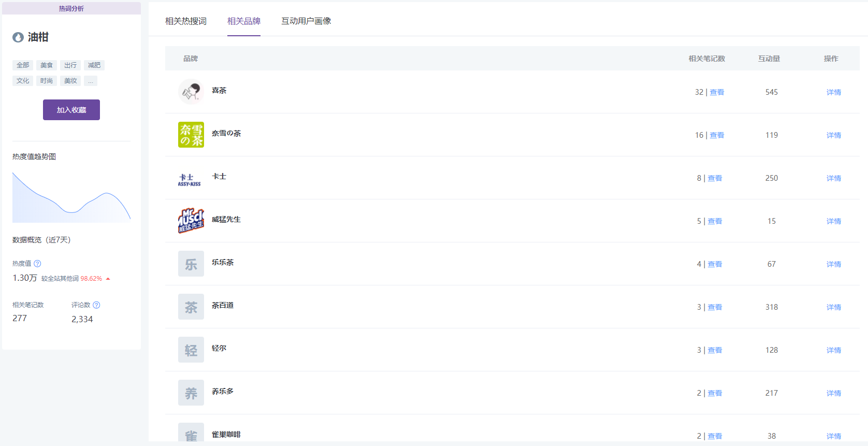This screenshot has width=868, height=446.
Task: Click the brand name 奈雪の茶
Action: (226, 133)
